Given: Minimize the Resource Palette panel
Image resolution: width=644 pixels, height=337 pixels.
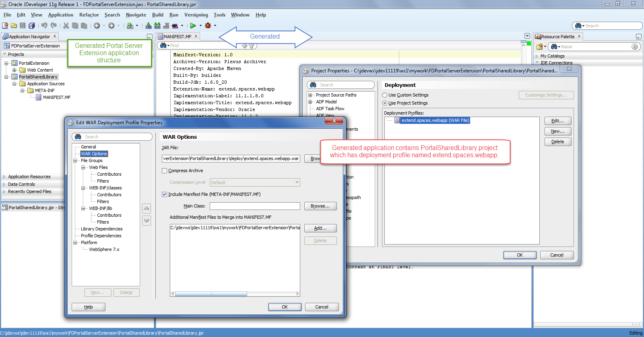Looking at the screenshot, I should coord(638,37).
